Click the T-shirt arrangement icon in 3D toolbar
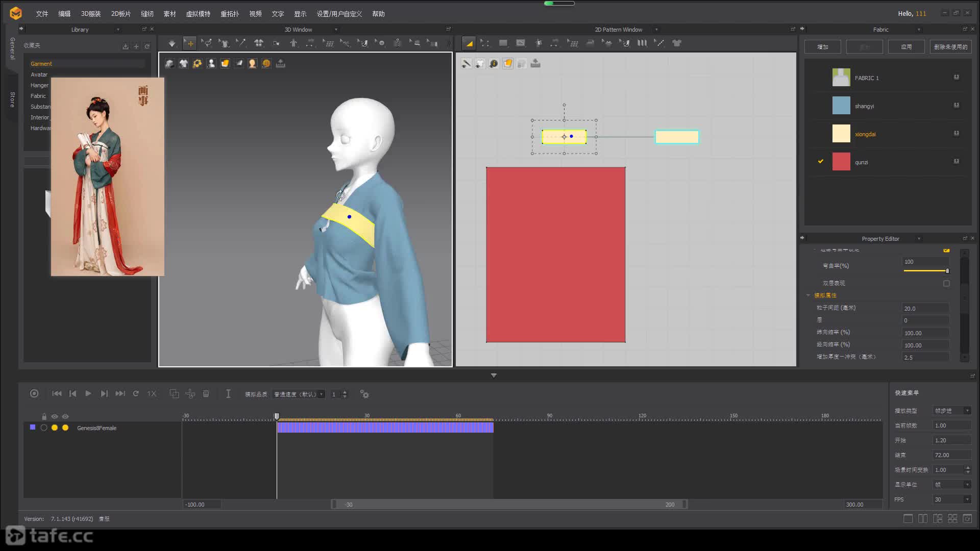The image size is (980, 551). (259, 43)
